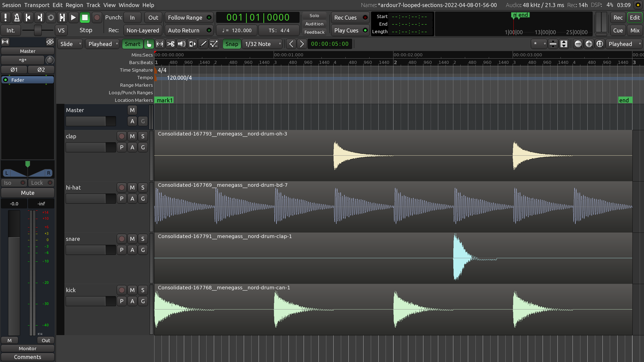Click the end location marker
The image size is (644, 362).
coord(625,100)
